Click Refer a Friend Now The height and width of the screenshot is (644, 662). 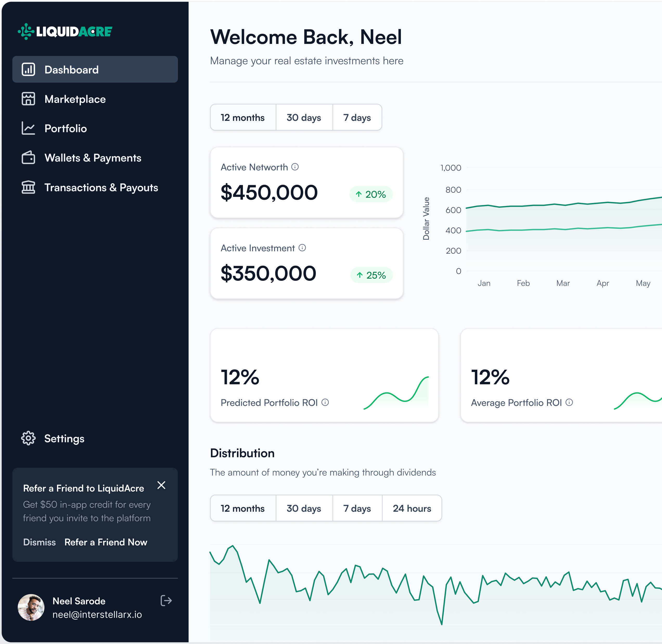tap(106, 542)
